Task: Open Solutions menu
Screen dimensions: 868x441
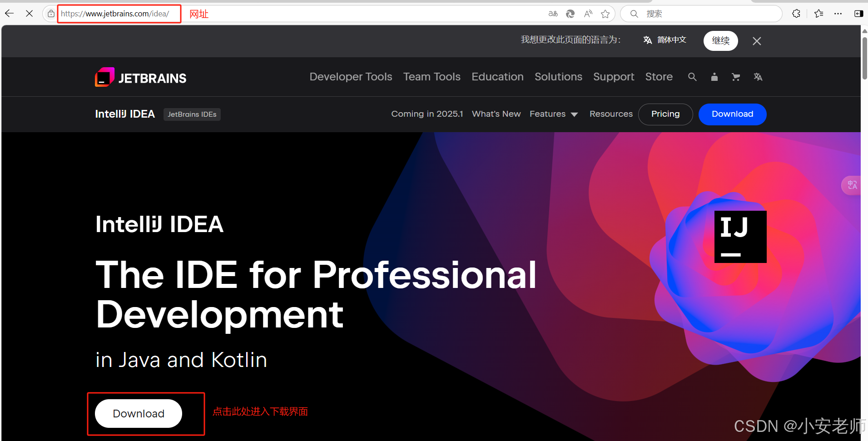Action: 558,77
